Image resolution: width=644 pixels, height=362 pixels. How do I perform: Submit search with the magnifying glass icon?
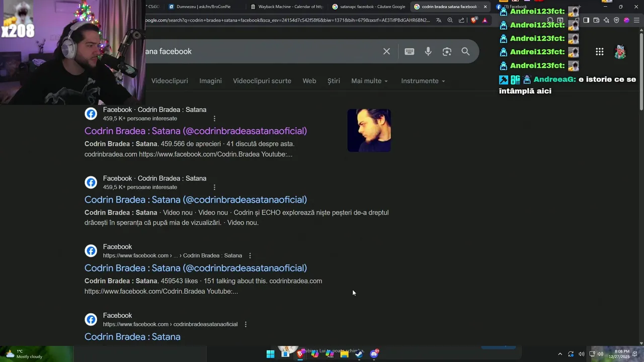465,51
